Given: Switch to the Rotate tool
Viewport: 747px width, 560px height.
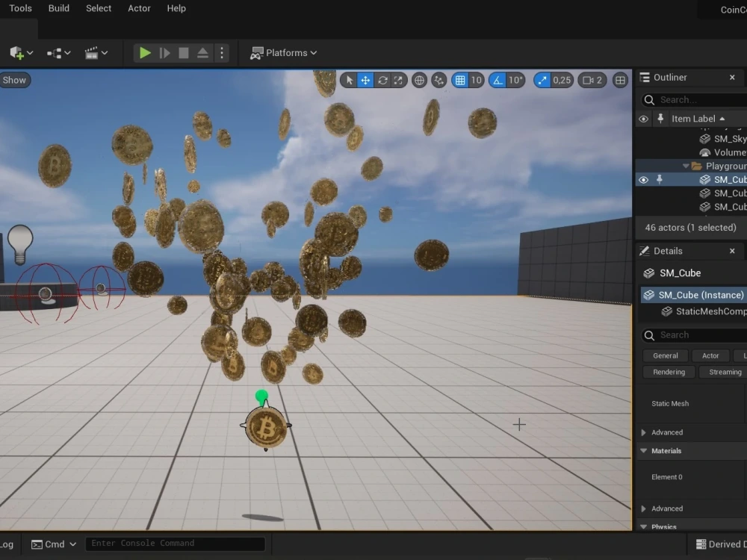Looking at the screenshot, I should [381, 80].
